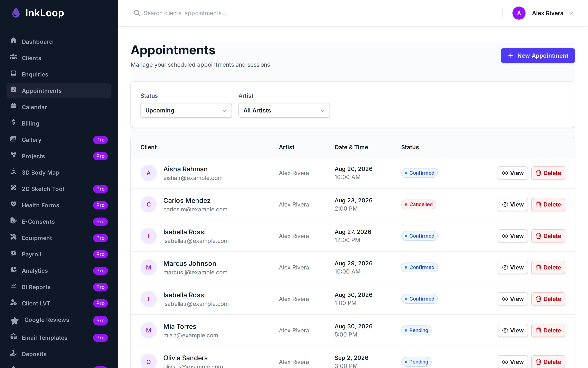Click the Alex Rivera purple avatar

tap(519, 13)
